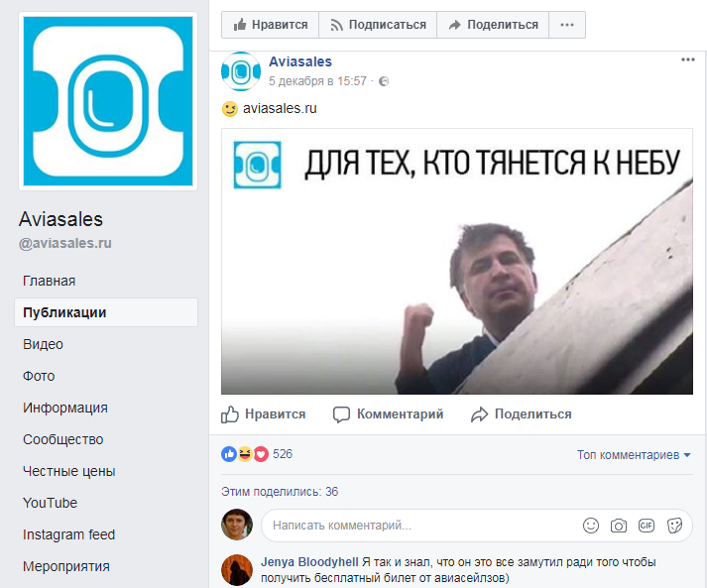Open Jenya Bloodyhell profile name link

click(x=309, y=562)
